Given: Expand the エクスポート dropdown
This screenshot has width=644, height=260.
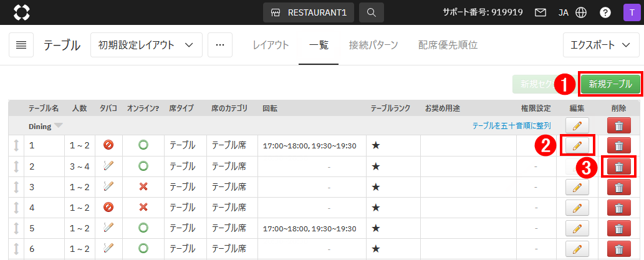Looking at the screenshot, I should pos(602,45).
